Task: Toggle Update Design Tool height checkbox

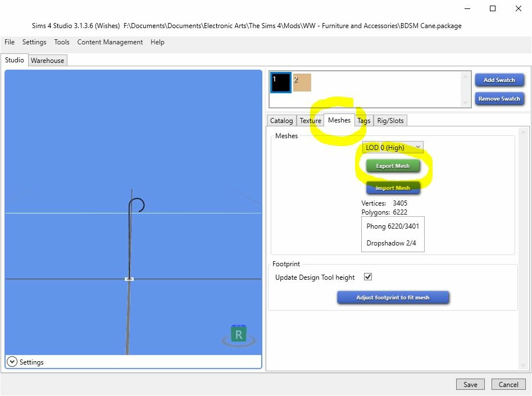Action: coord(368,277)
